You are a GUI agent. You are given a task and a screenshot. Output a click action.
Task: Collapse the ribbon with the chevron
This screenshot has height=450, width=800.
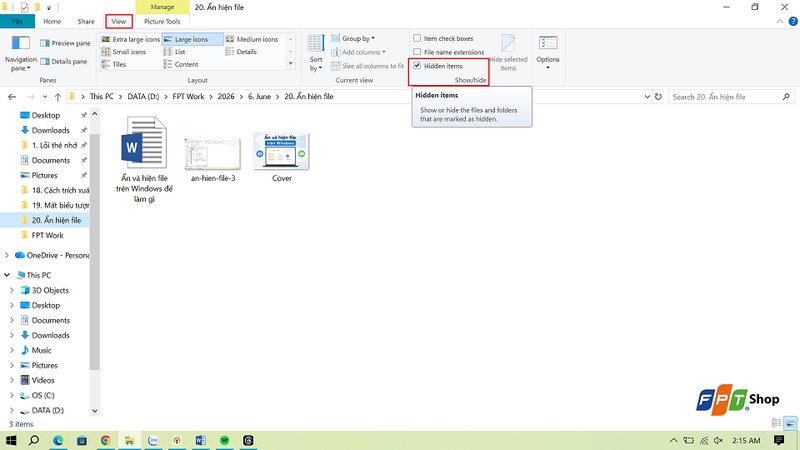pos(780,21)
